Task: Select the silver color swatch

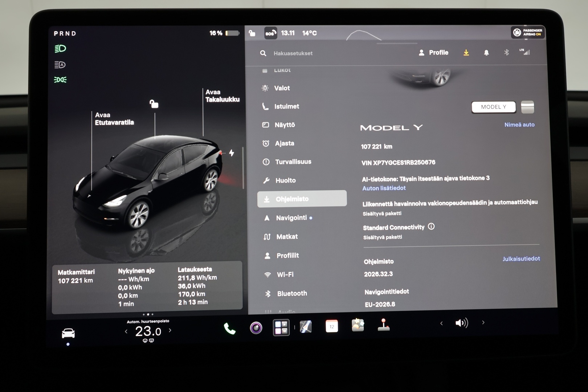Action: click(527, 107)
